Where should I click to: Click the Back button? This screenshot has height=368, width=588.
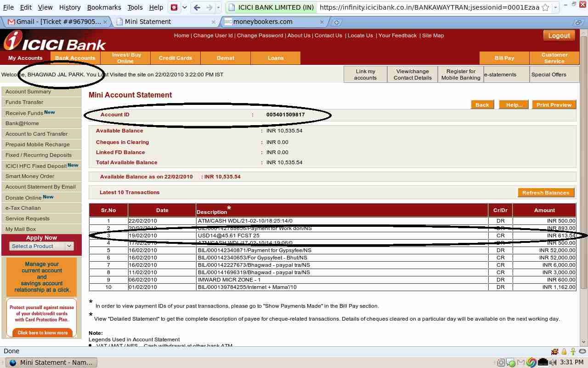pos(482,105)
